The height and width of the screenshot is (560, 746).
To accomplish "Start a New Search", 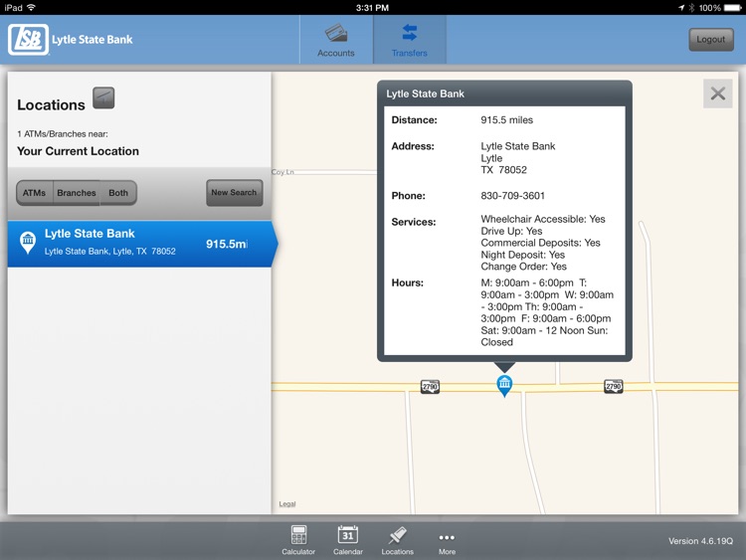I will click(234, 193).
